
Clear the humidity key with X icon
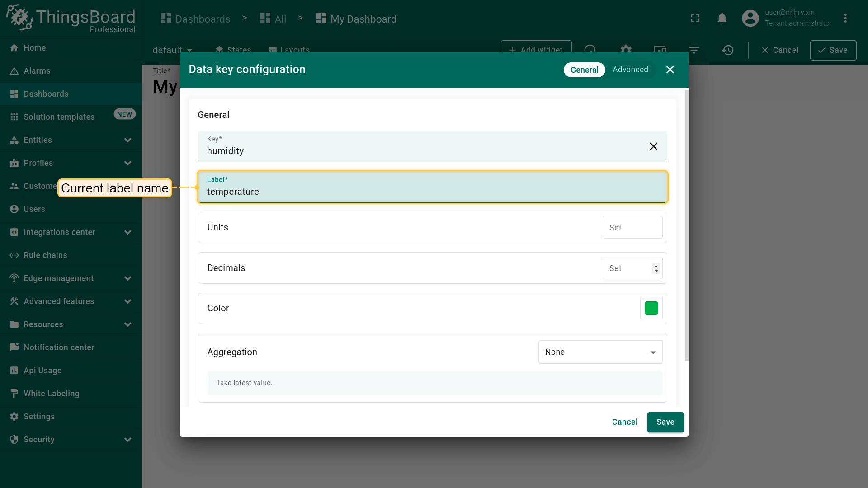click(x=653, y=146)
